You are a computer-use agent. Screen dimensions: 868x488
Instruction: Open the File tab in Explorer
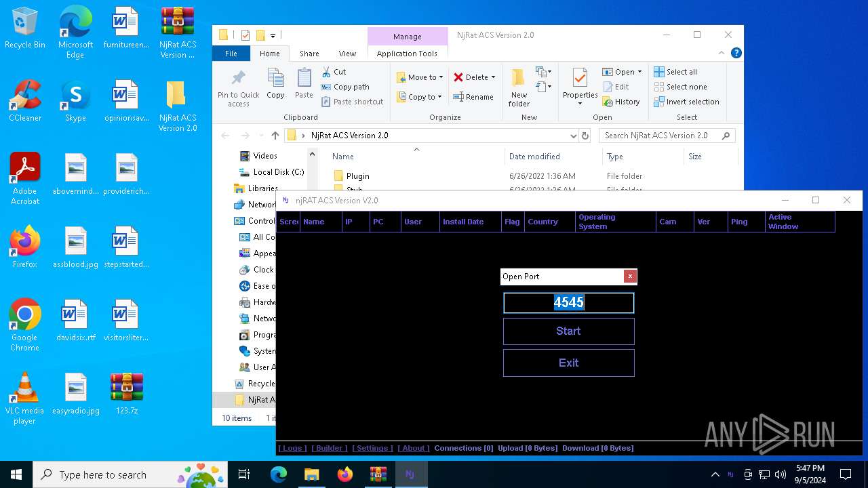[x=231, y=54]
